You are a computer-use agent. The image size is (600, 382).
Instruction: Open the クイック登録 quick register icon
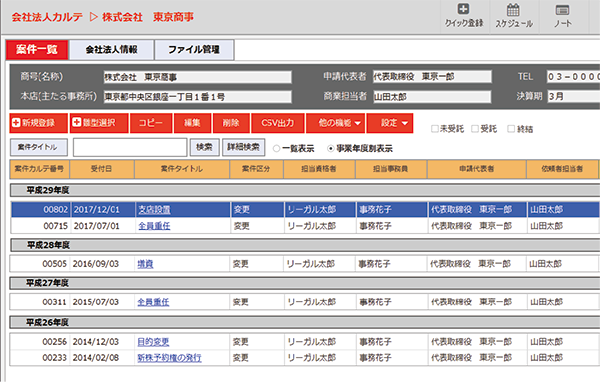click(464, 15)
